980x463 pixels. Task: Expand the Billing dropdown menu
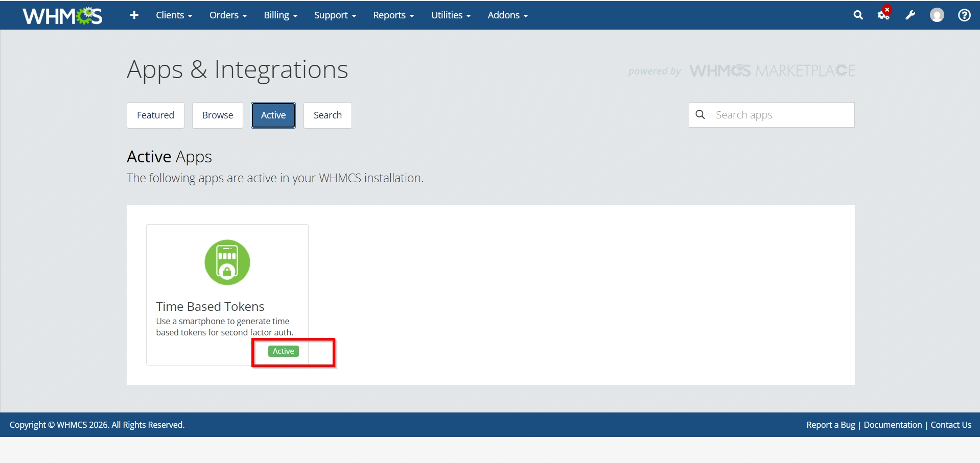point(281,15)
